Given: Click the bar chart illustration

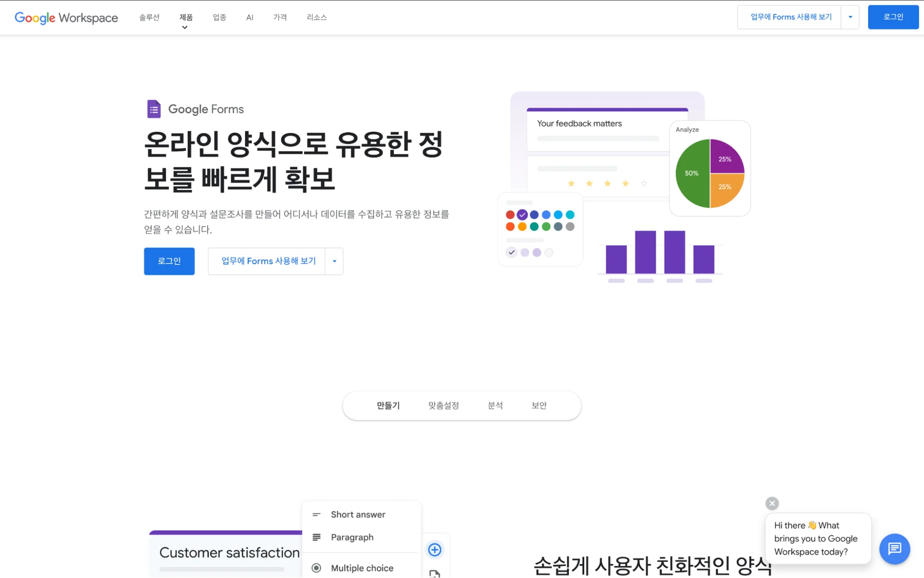Looking at the screenshot, I should pos(659,256).
